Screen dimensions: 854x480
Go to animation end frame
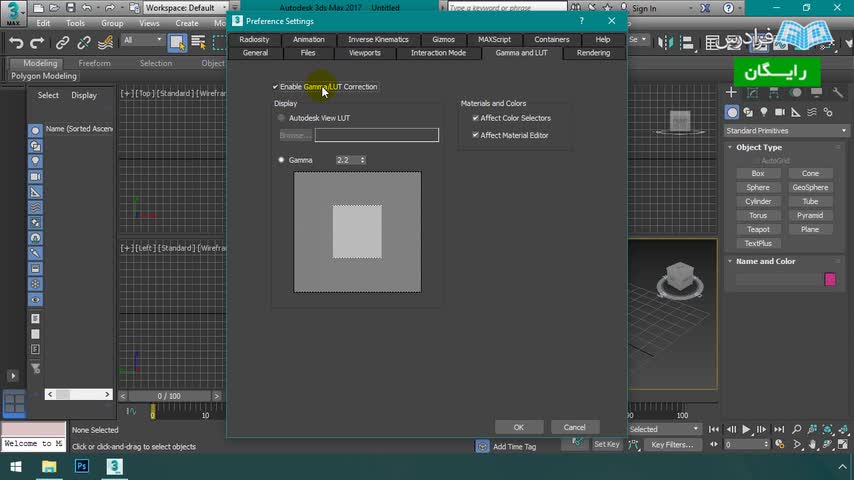pyautogui.click(x=779, y=429)
